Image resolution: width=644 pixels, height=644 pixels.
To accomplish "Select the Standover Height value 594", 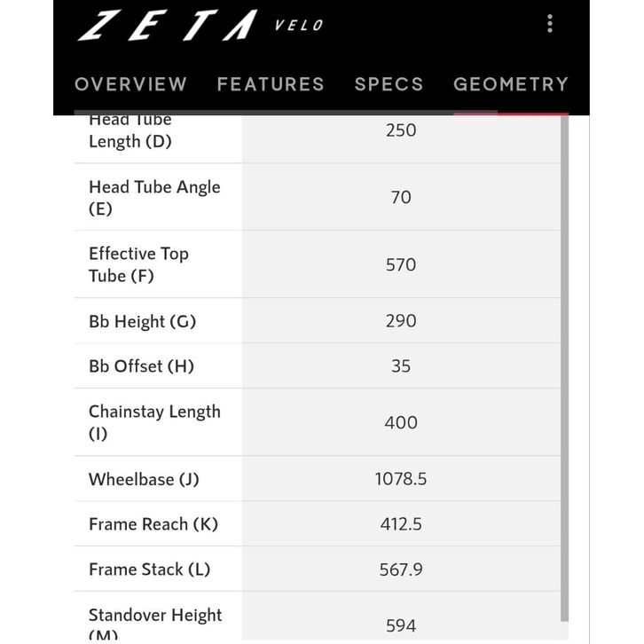I will 401,625.
